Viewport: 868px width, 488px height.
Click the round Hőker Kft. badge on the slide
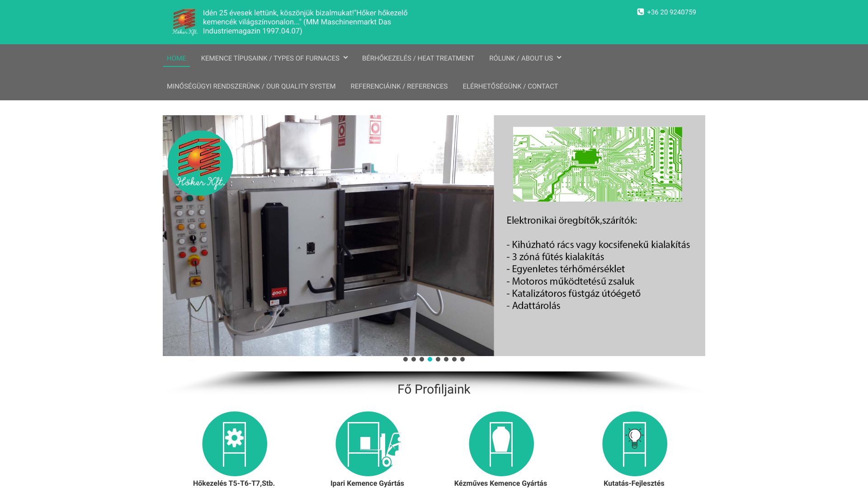click(200, 163)
